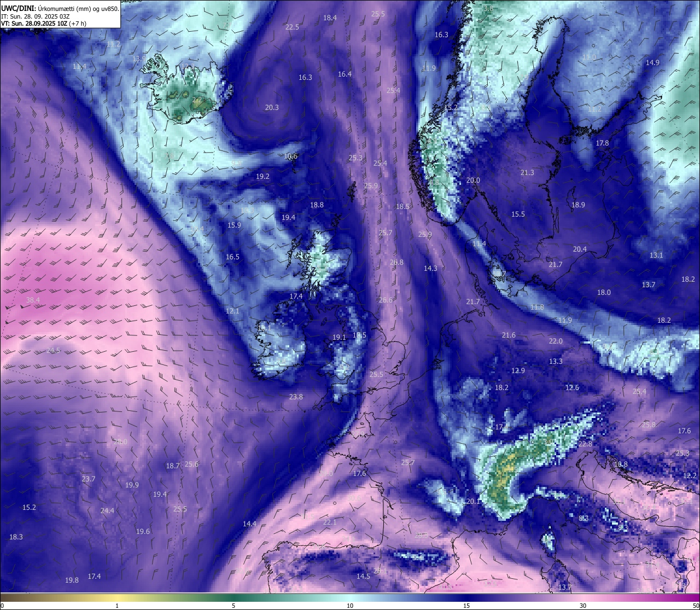700x610 pixels.
Task: Click the 20.3 value southeast of Iceland
Action: [x=272, y=108]
